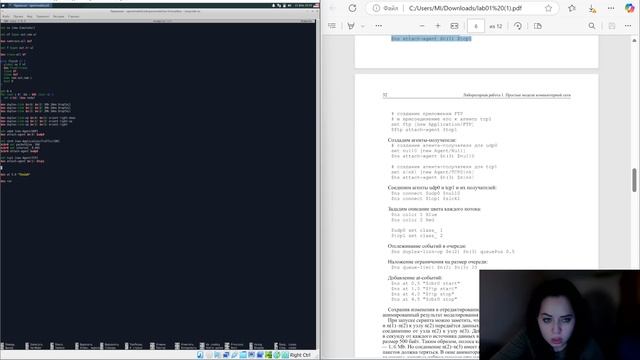
Task: Click the "$ns color 2 Red" line
Action: pyautogui.click(x=413, y=220)
